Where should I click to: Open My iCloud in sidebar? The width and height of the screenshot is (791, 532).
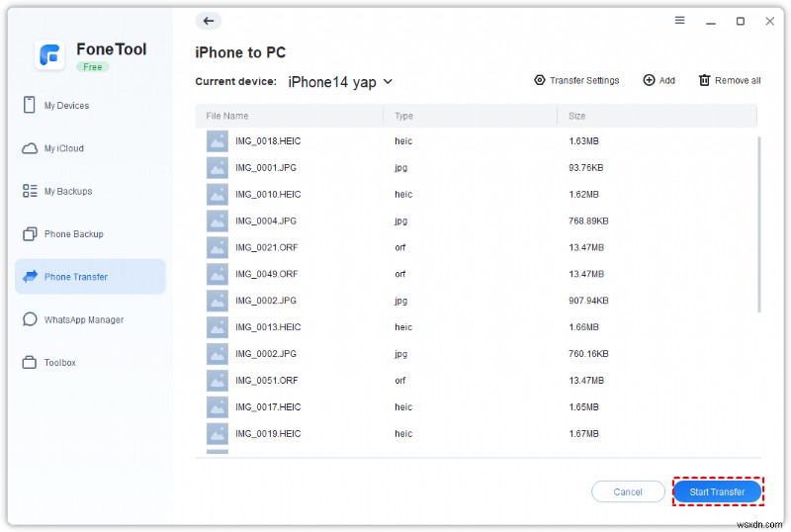tap(90, 148)
